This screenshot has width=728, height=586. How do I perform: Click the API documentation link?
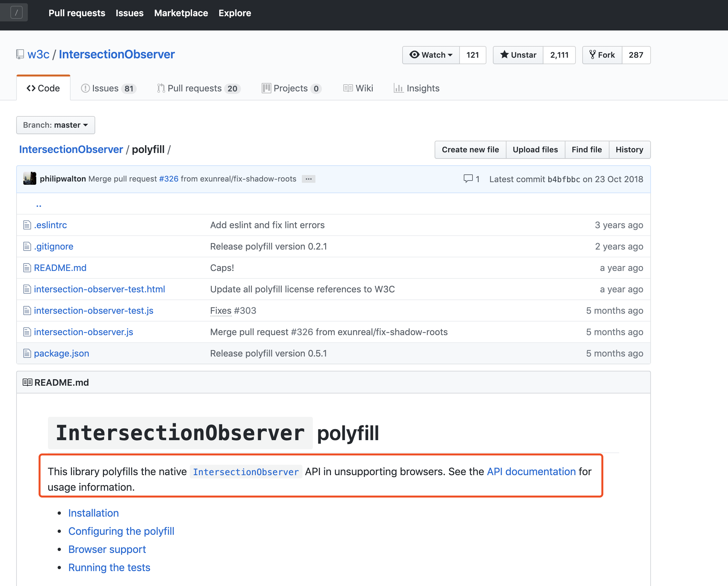tap(531, 472)
